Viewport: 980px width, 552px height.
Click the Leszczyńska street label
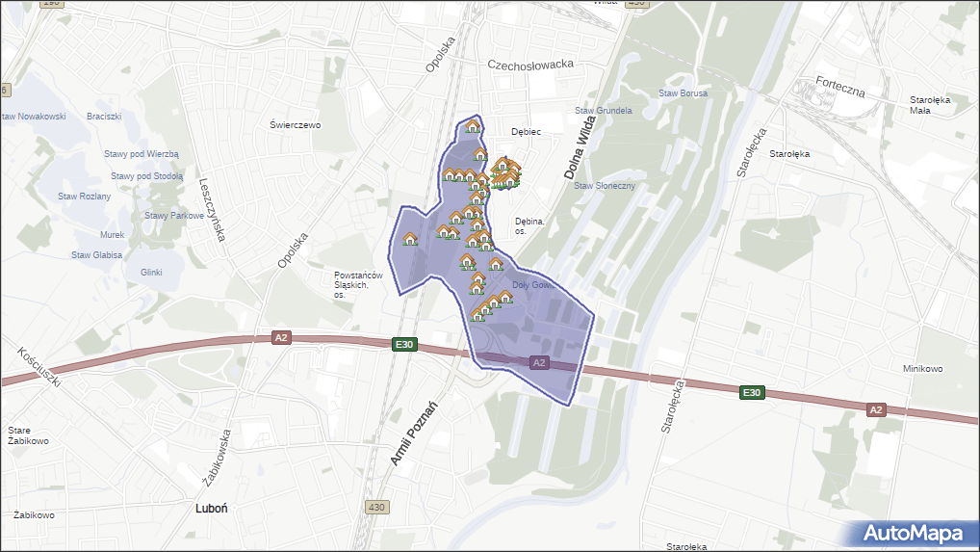pos(212,210)
